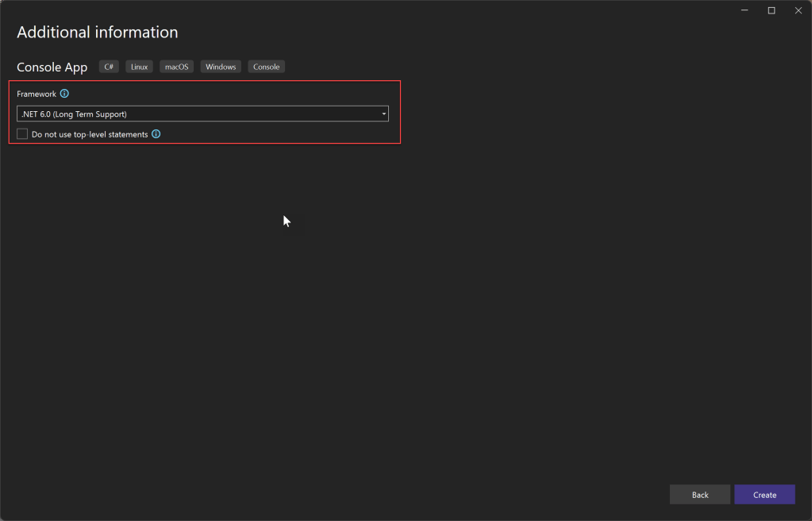This screenshot has height=521, width=812.
Task: Click the C# language tag
Action: 109,67
